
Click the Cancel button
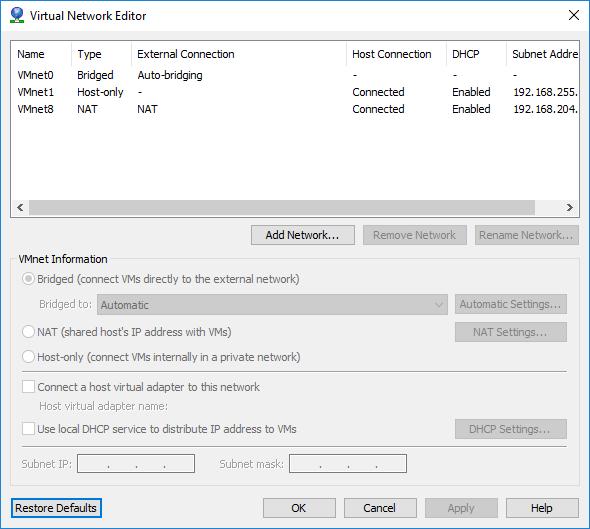coord(380,508)
